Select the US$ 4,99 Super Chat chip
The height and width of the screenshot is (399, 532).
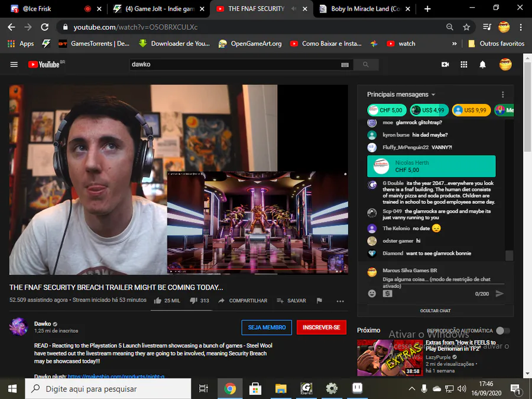429,111
